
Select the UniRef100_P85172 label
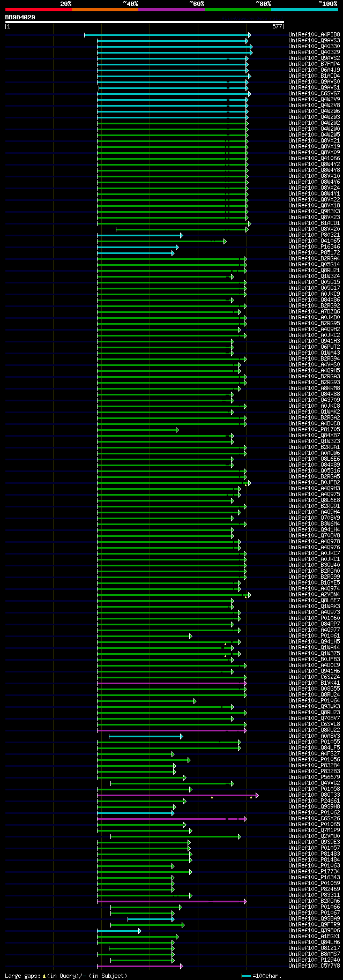click(314, 253)
